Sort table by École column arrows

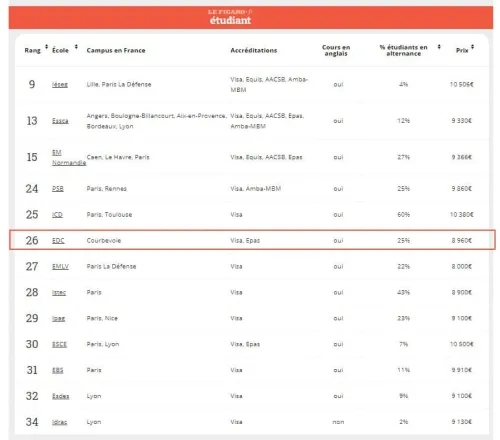click(x=76, y=47)
